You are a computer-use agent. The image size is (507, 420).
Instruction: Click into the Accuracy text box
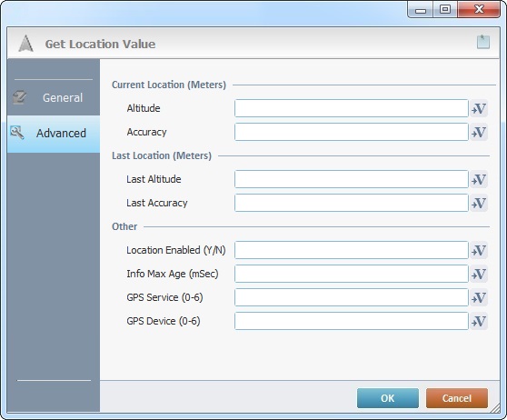pyautogui.click(x=351, y=132)
